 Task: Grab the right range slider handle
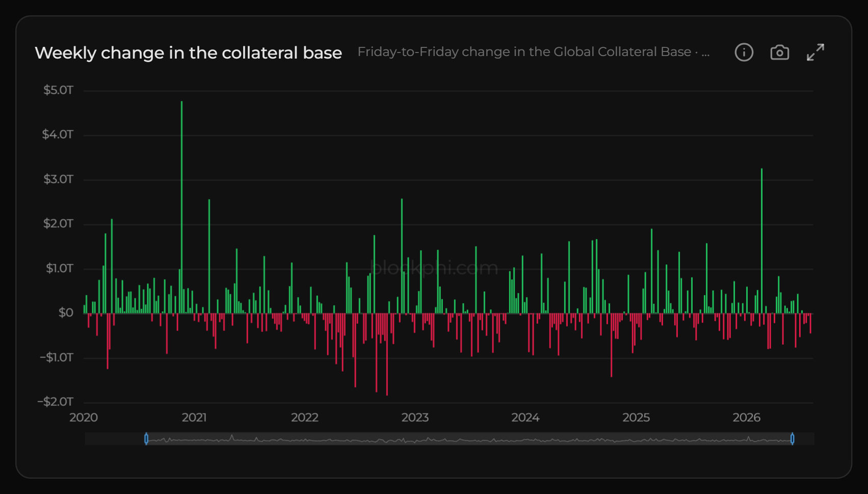(x=792, y=438)
